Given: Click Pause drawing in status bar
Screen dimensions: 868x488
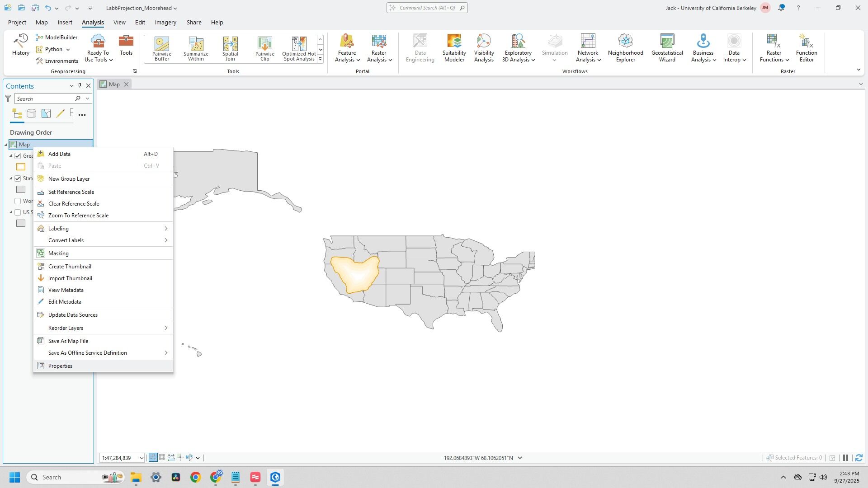Looking at the screenshot, I should coord(845,458).
